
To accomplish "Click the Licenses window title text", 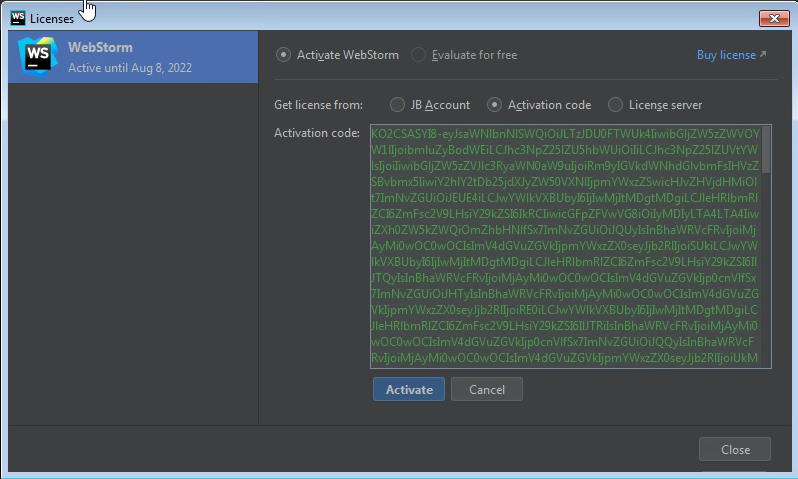I will [52, 19].
